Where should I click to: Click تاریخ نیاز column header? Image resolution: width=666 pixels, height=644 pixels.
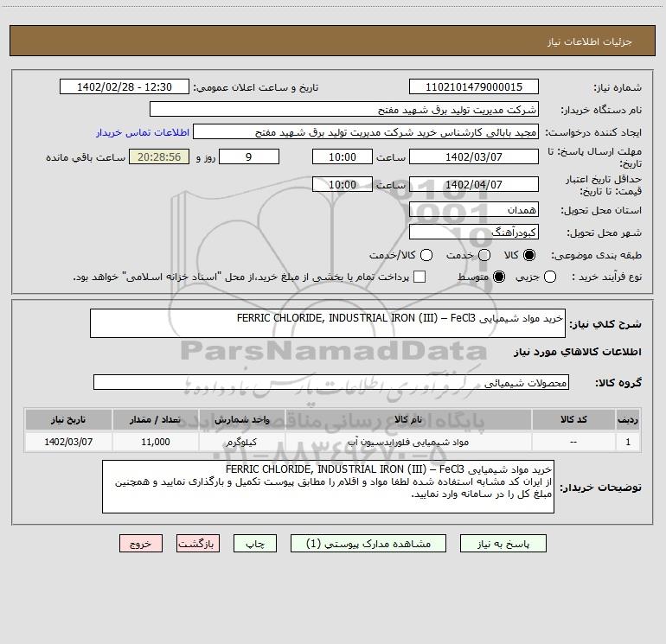tap(68, 419)
